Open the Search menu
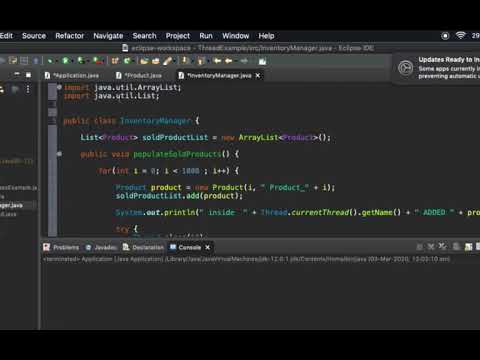The image size is (480, 360). tap(144, 36)
